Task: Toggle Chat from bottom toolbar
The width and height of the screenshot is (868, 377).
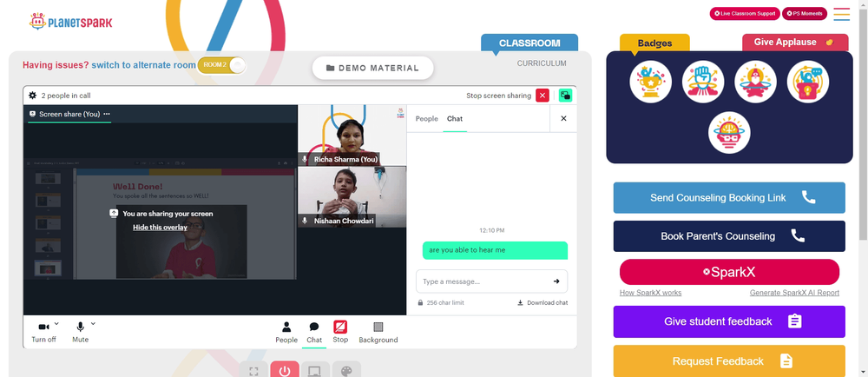Action: 314,332
